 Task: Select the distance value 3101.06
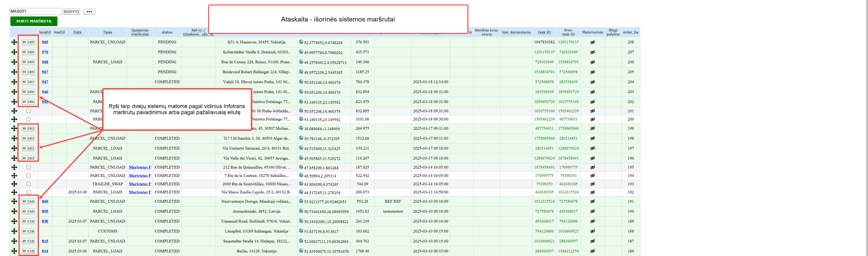point(362,119)
